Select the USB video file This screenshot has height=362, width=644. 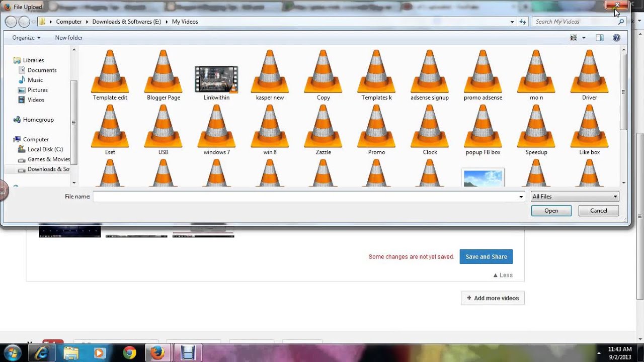tap(164, 130)
